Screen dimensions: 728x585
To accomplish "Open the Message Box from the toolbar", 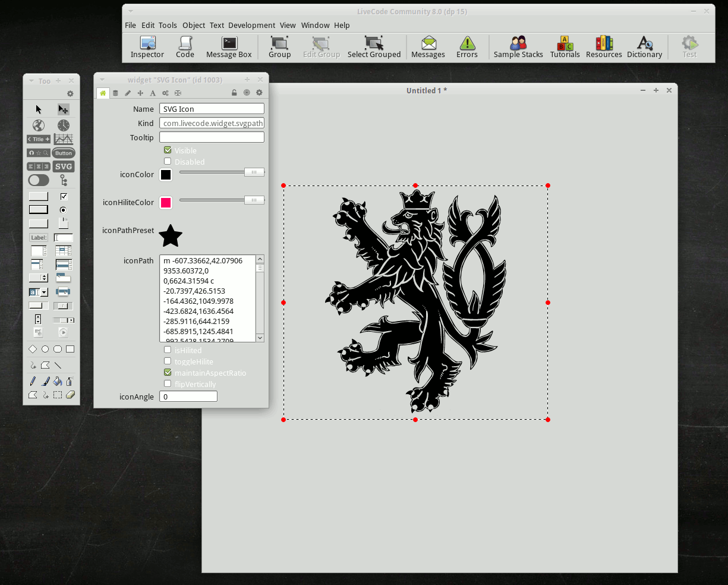I will pyautogui.click(x=229, y=46).
